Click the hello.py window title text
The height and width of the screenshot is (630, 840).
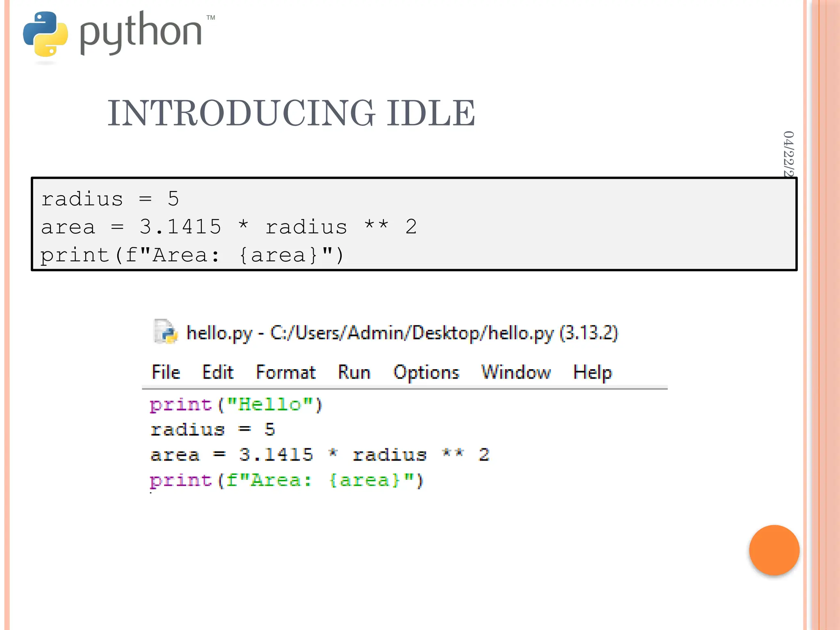coord(402,333)
